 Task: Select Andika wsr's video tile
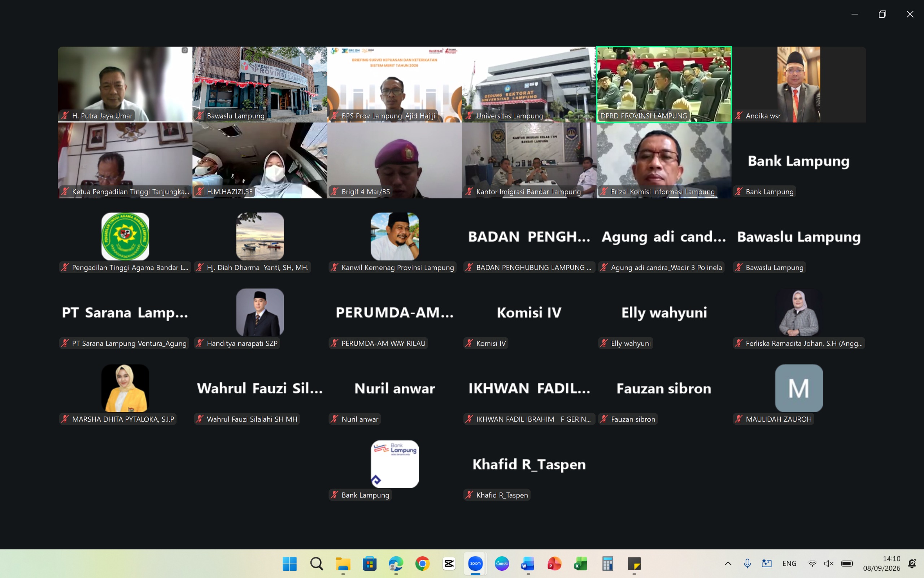799,85
